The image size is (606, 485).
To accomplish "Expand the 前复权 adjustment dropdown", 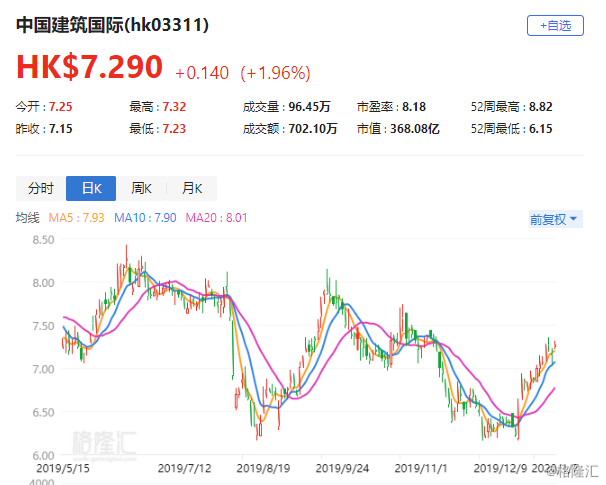I will [x=555, y=220].
